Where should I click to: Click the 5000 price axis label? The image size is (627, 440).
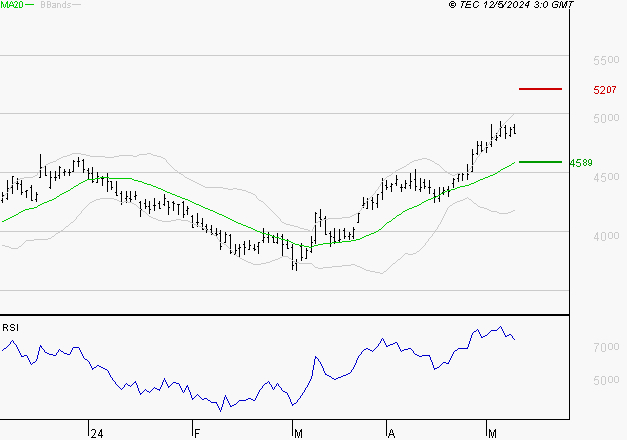pyautogui.click(x=606, y=118)
